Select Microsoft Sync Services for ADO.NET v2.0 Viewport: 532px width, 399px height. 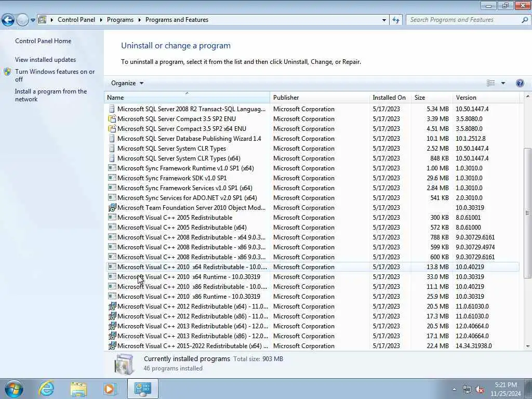[312, 198]
